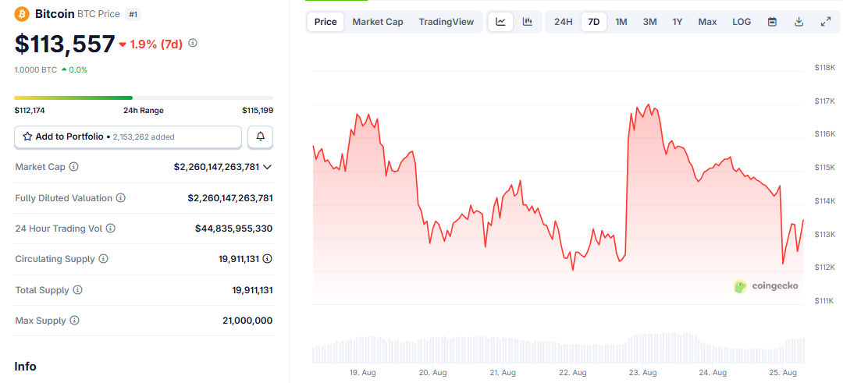This screenshot has height=383, width=868.
Task: Click info icon next to Circulating Supply label
Action: point(104,258)
